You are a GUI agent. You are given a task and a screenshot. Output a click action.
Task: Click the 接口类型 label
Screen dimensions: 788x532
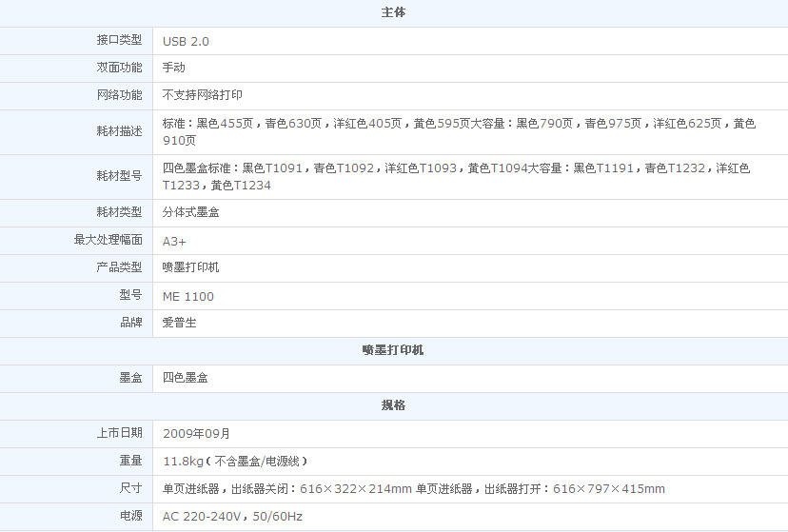pos(119,40)
